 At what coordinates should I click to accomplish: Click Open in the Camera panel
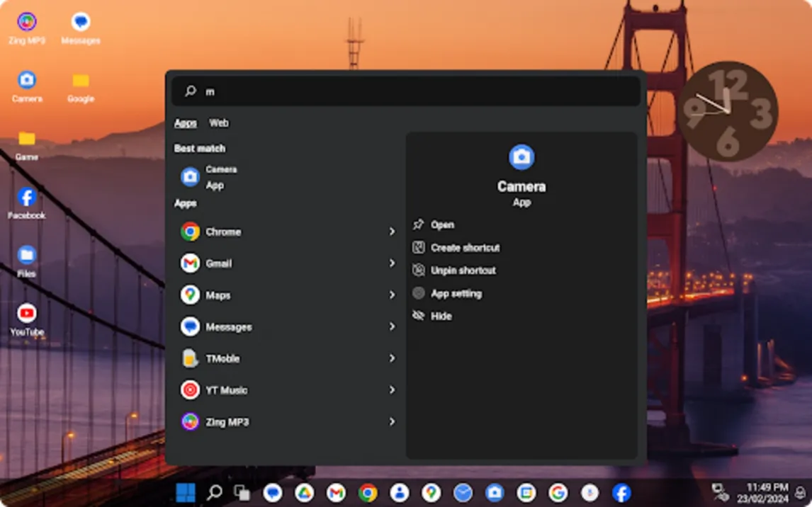tap(442, 225)
